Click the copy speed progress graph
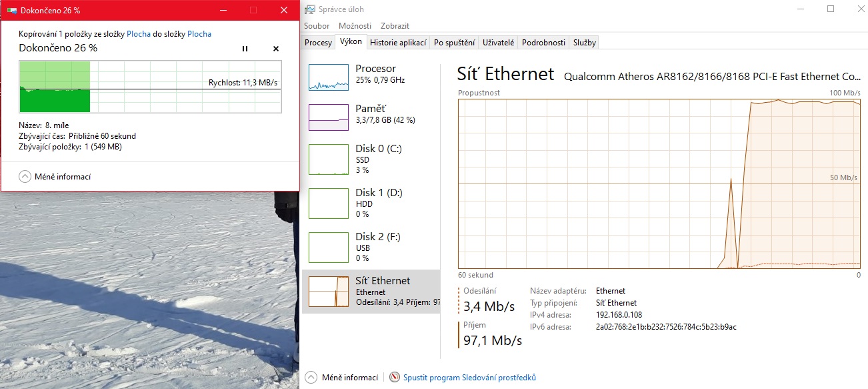The width and height of the screenshot is (868, 389). (150, 87)
